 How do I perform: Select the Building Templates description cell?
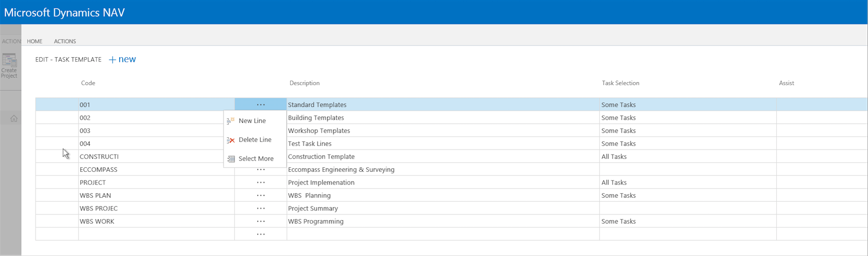(x=316, y=118)
